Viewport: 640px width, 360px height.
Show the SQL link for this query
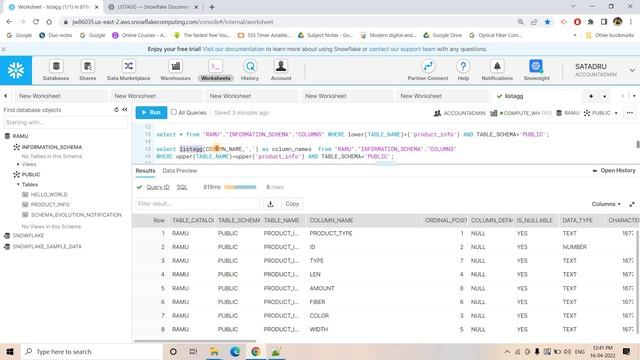pyautogui.click(x=182, y=187)
